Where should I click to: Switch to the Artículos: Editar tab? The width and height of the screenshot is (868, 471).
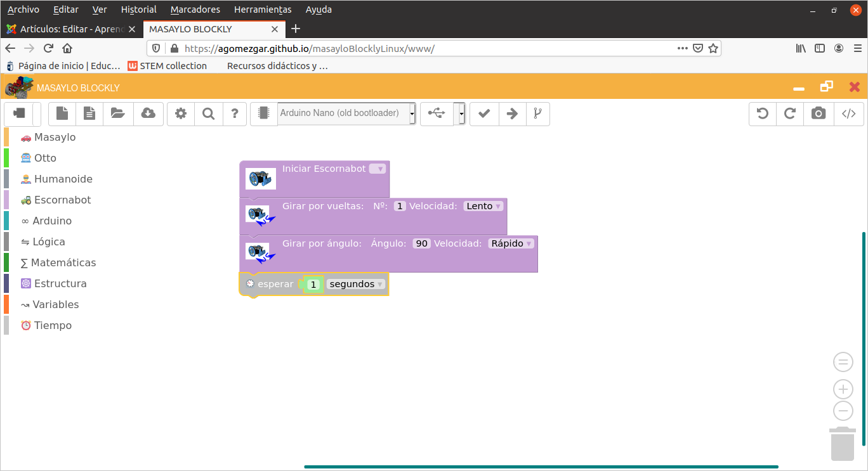(70, 29)
